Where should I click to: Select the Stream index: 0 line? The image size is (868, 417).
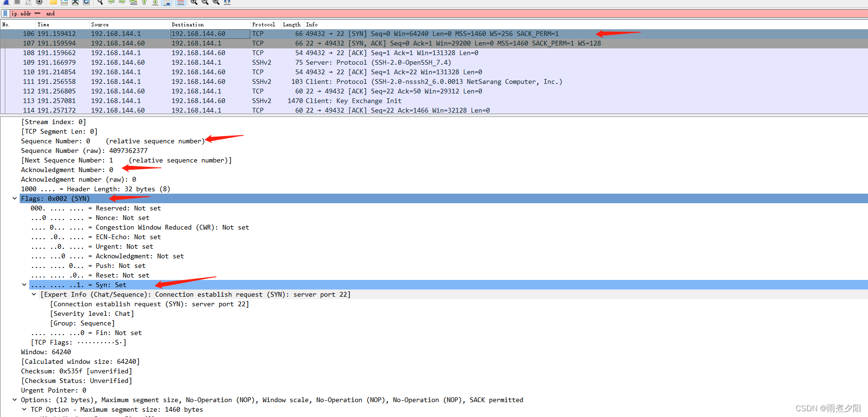[54, 122]
